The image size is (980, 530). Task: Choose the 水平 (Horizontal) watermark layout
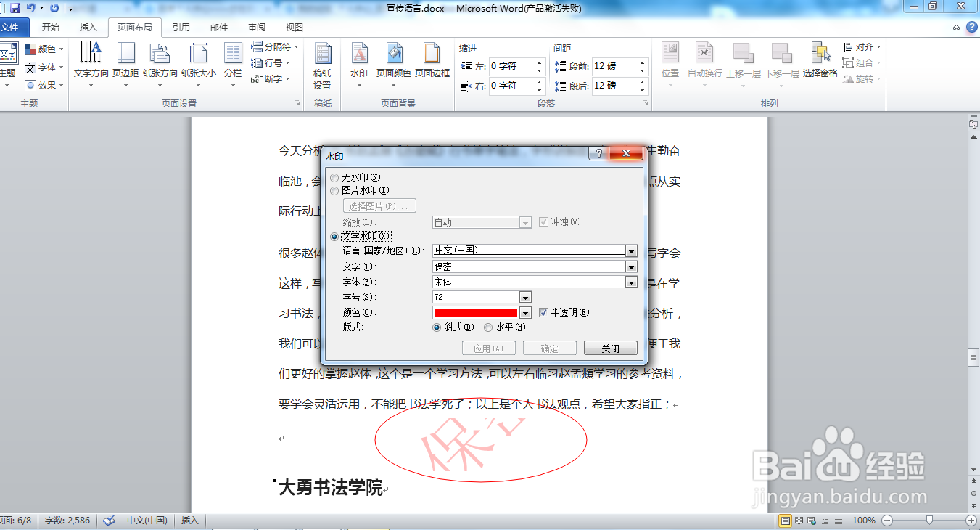[488, 327]
